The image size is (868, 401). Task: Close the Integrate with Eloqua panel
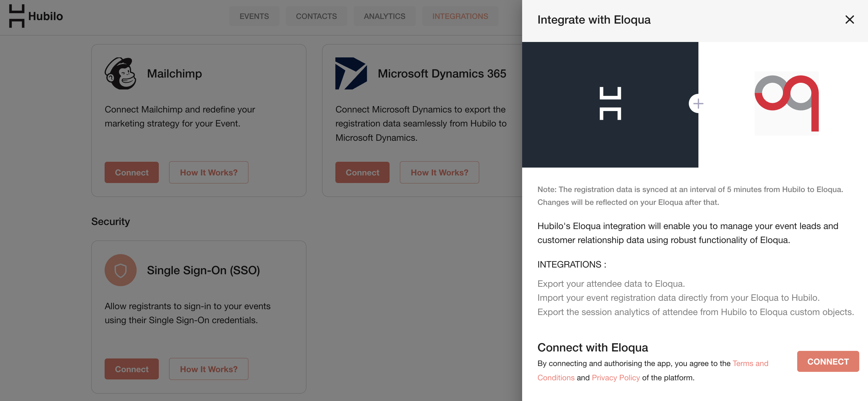849,20
